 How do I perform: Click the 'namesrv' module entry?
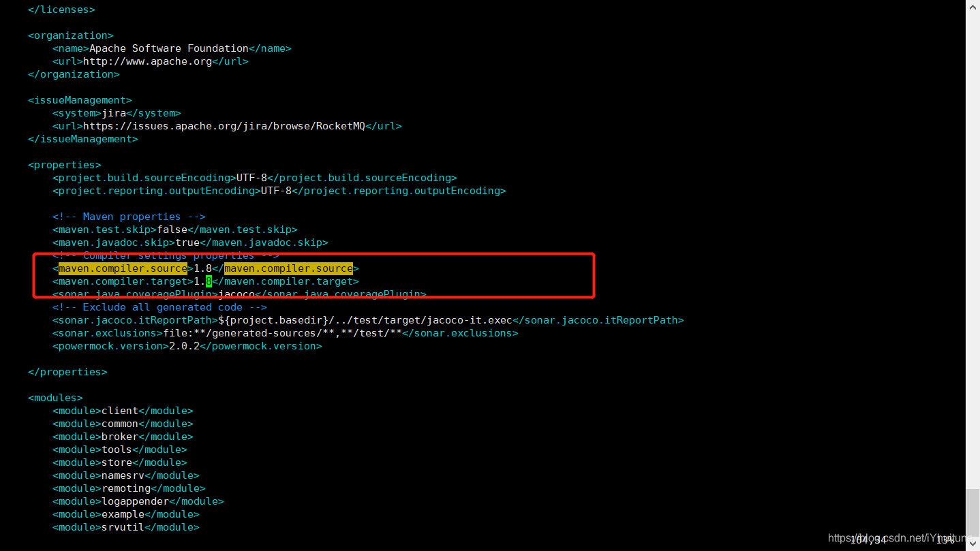point(126,475)
